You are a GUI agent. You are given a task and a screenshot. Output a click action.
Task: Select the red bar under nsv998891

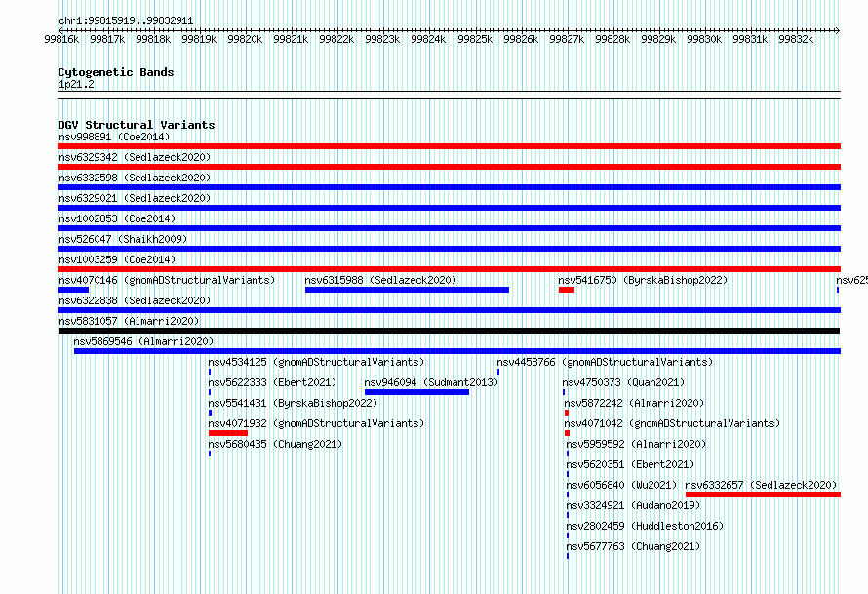click(449, 146)
